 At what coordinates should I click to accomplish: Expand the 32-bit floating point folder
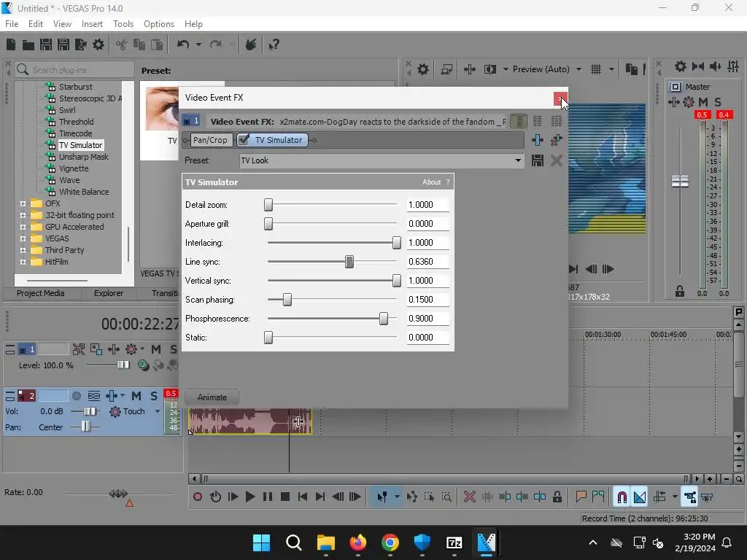(23, 215)
